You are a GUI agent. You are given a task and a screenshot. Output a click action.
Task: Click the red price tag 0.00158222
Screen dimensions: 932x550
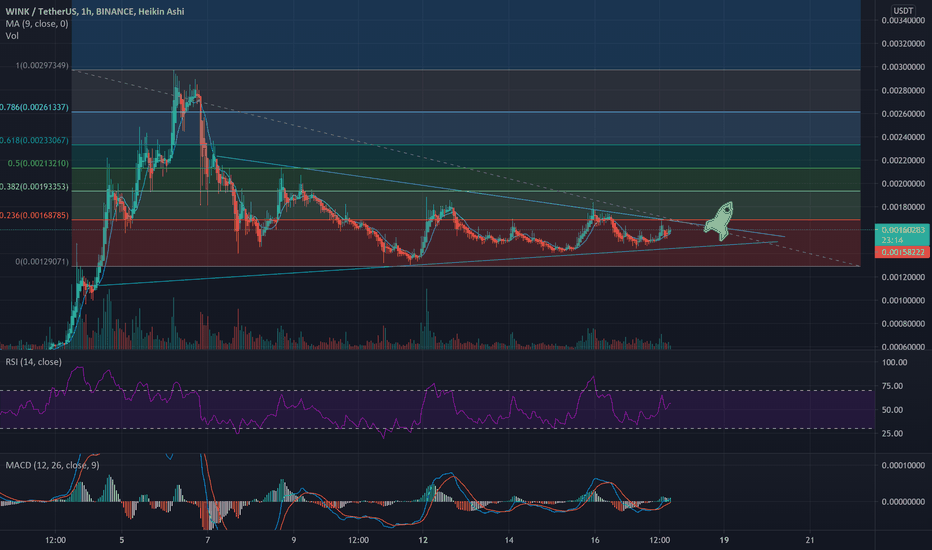[x=902, y=252]
